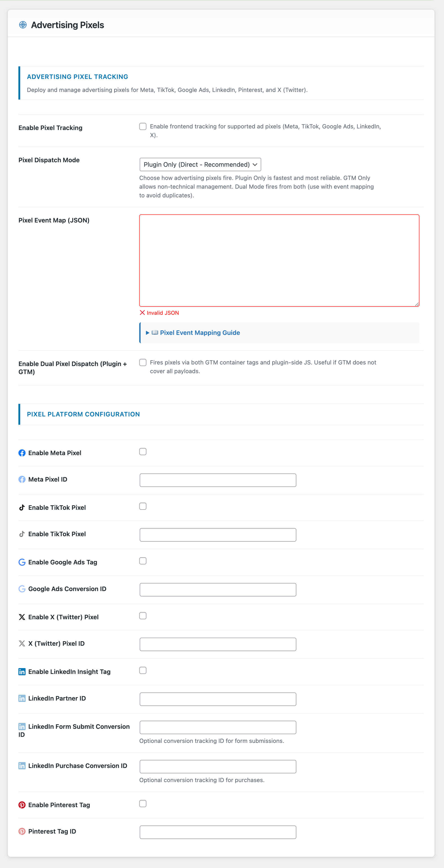Click the globe icon beside Advertising Pixels heading

tap(22, 24)
